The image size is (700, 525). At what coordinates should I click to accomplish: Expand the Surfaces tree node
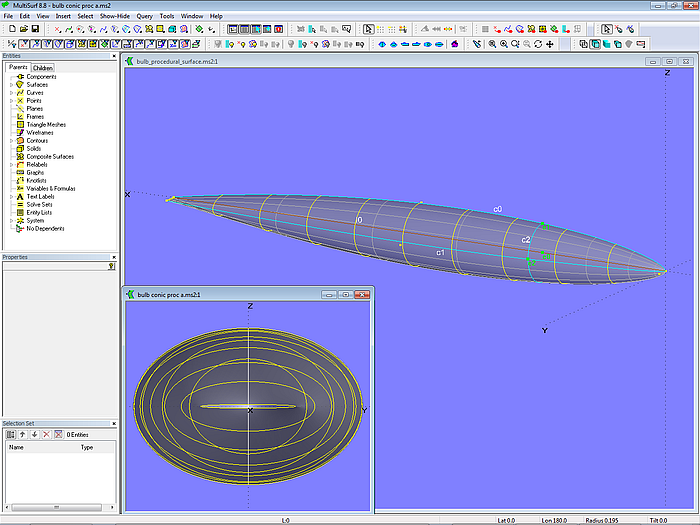pos(11,85)
